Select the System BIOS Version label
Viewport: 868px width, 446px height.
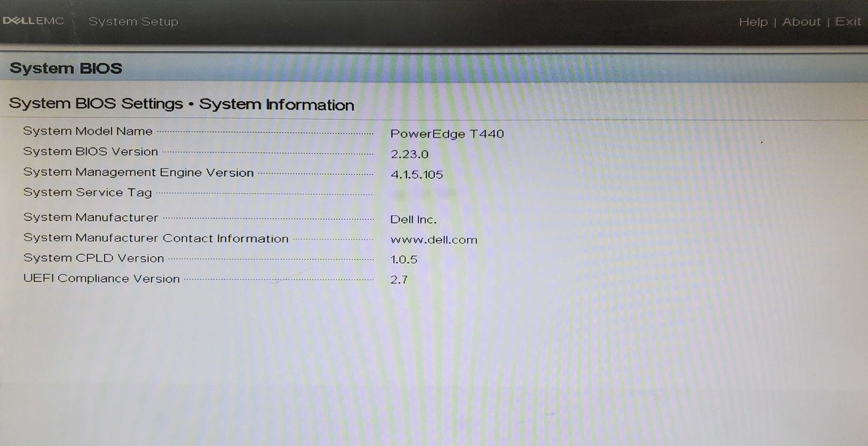click(x=90, y=152)
